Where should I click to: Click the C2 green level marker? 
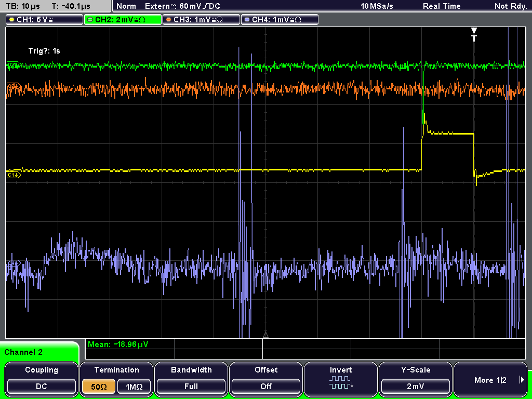13,64
